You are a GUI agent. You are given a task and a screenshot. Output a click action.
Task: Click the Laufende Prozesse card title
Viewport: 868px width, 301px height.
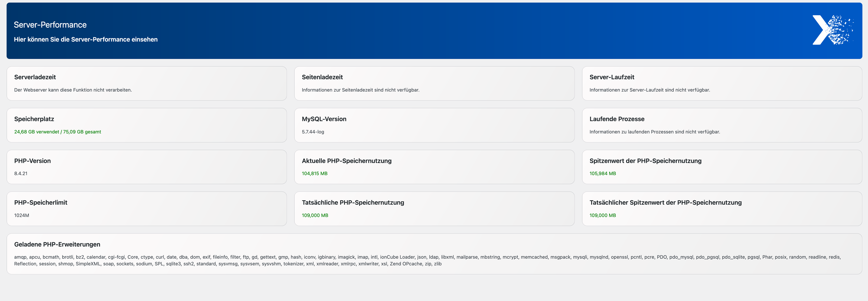(617, 119)
